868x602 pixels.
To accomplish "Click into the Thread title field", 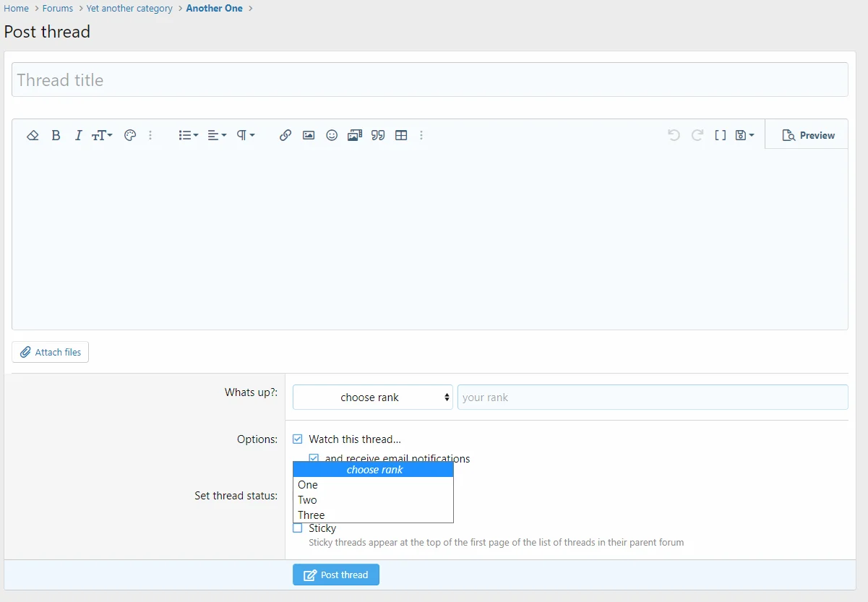I will pos(429,80).
